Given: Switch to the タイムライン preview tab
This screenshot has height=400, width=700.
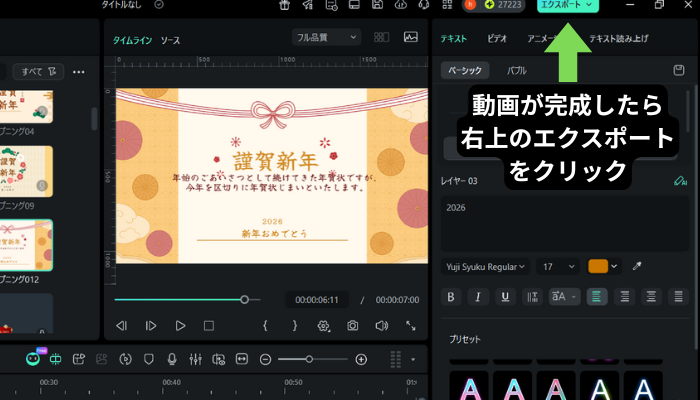Looking at the screenshot, I should 132,40.
